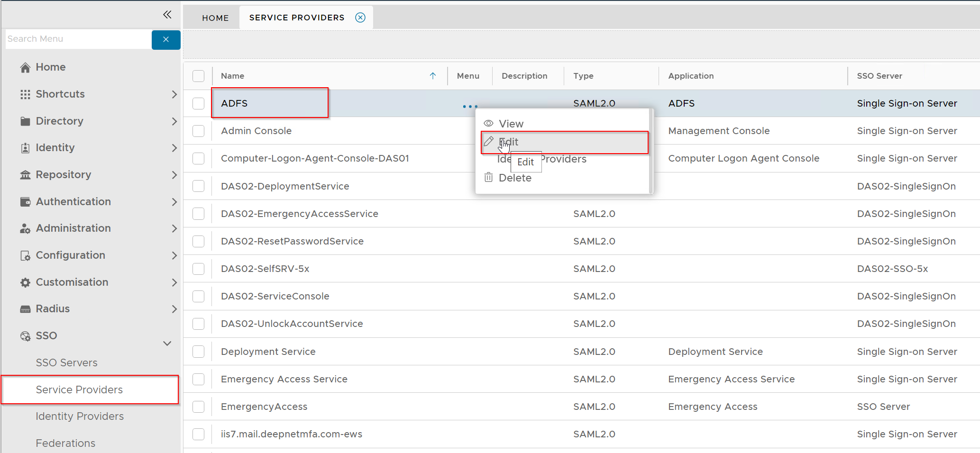This screenshot has height=453, width=980.
Task: Expand the Authentication submenu arrow
Action: [174, 202]
